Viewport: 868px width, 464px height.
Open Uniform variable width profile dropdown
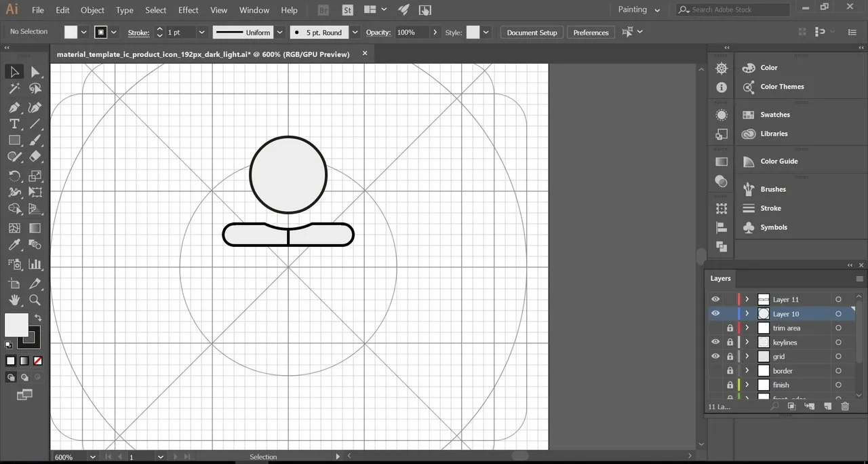(279, 33)
